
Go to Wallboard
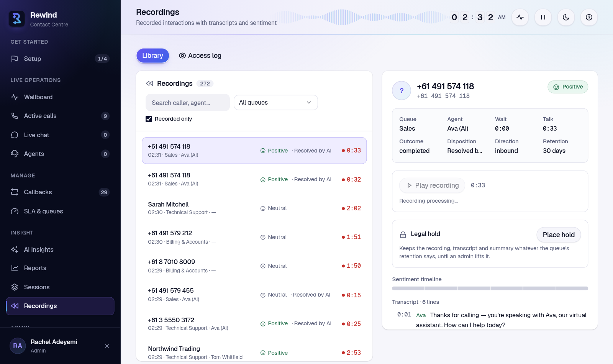click(60, 97)
